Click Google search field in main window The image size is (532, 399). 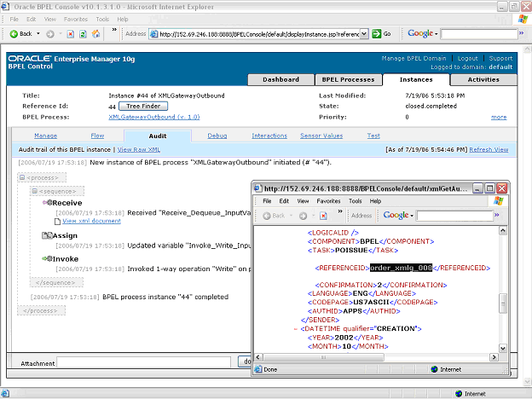(x=479, y=34)
